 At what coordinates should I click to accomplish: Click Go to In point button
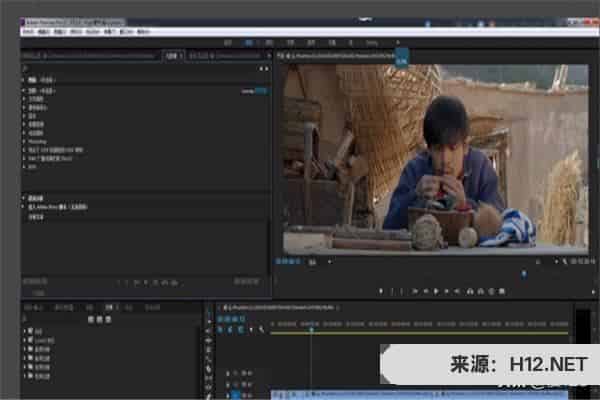point(415,292)
